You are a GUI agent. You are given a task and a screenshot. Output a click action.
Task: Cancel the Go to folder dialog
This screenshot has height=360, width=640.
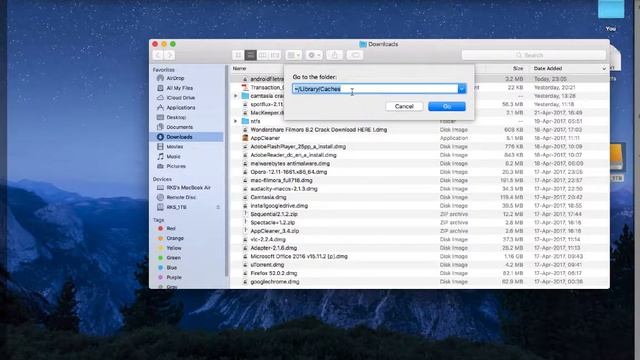tap(404, 107)
